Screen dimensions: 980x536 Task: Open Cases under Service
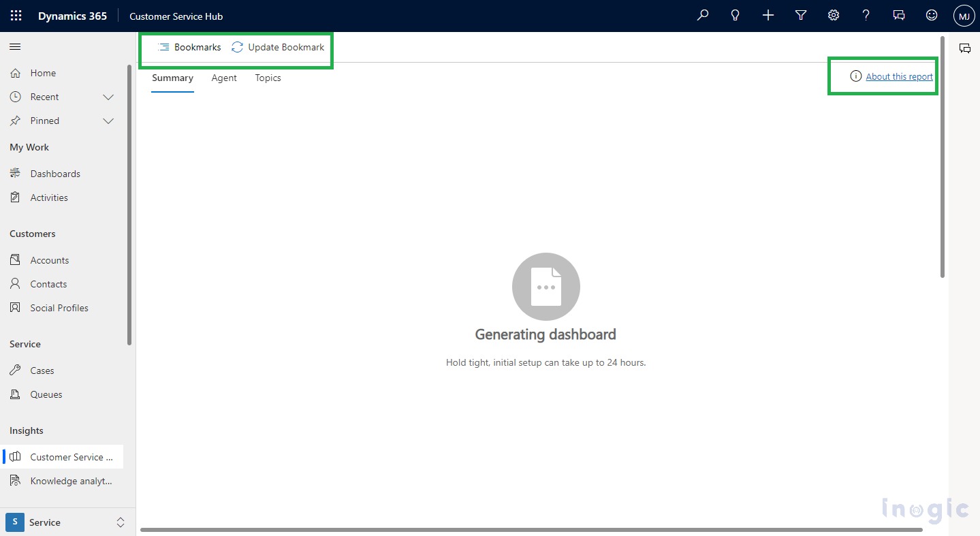point(61,371)
